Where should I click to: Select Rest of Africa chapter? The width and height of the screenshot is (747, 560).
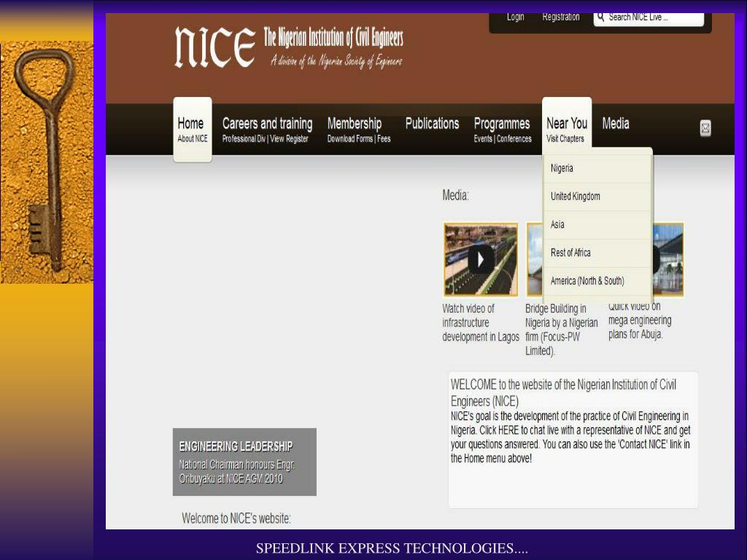click(x=597, y=253)
